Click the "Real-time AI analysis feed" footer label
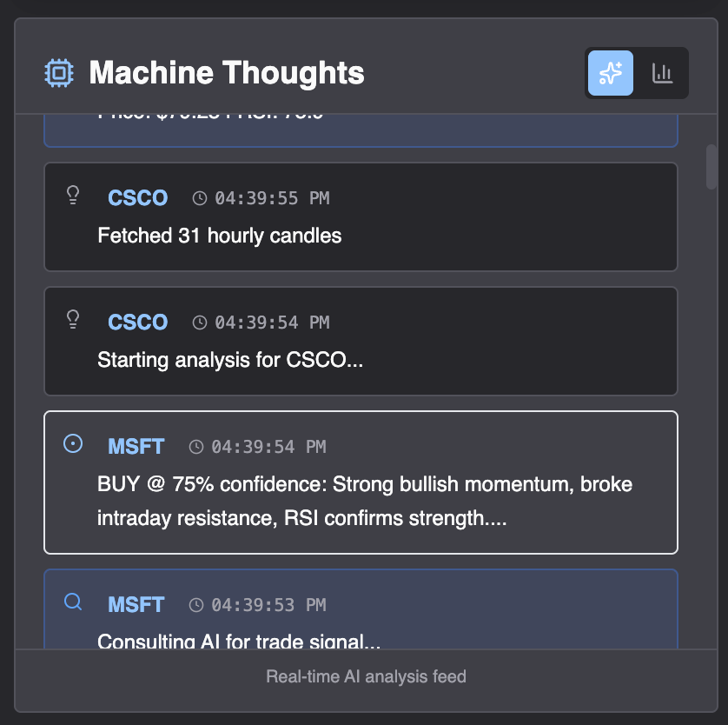Screen dimensions: 728x725 (x=366, y=676)
